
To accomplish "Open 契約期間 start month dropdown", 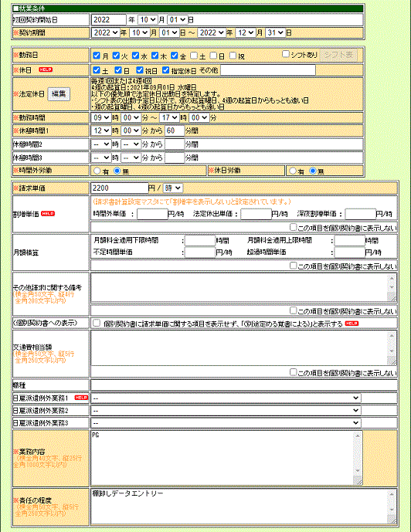I will tap(140, 32).
